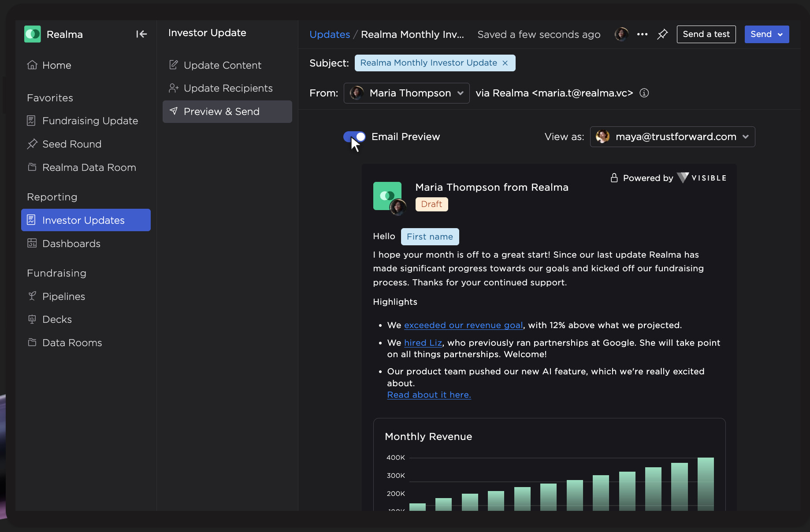This screenshot has height=532, width=810.
Task: Select Investor Updates in Reporting
Action: (86, 220)
